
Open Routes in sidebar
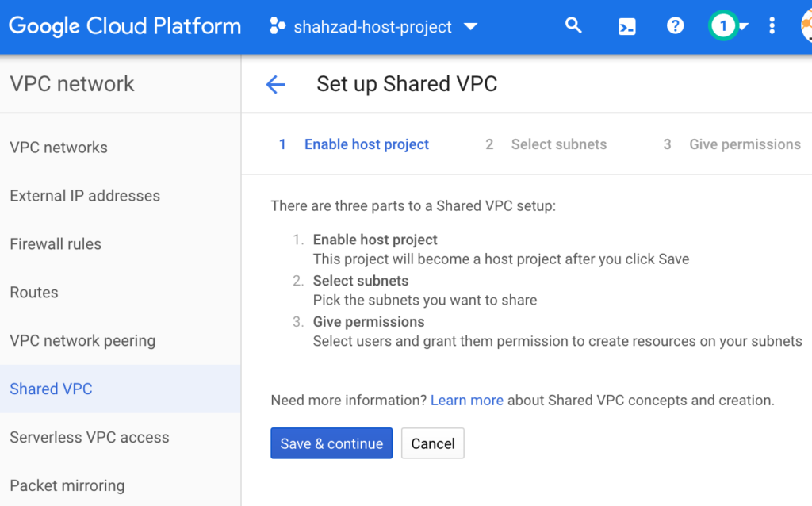pos(121,292)
